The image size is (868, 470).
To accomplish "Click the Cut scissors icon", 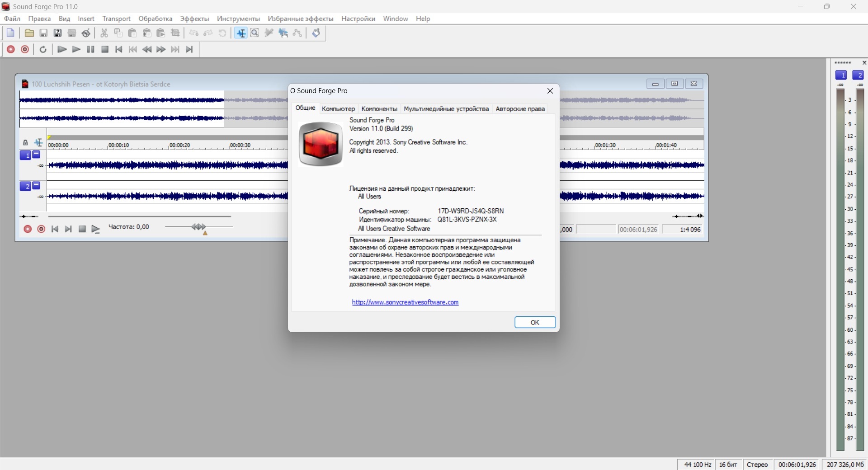I will 104,33.
